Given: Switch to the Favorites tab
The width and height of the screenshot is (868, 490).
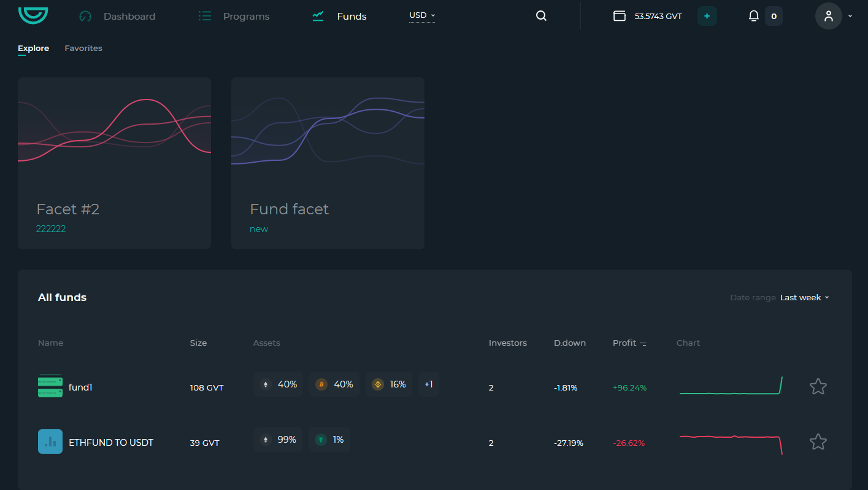Looking at the screenshot, I should (83, 48).
